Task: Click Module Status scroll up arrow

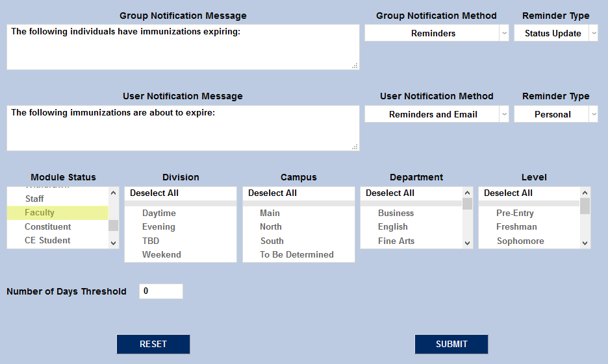Action: tap(113, 193)
